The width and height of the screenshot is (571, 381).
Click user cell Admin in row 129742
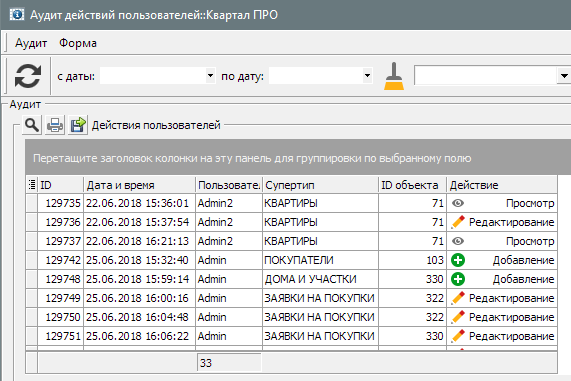[x=229, y=260]
